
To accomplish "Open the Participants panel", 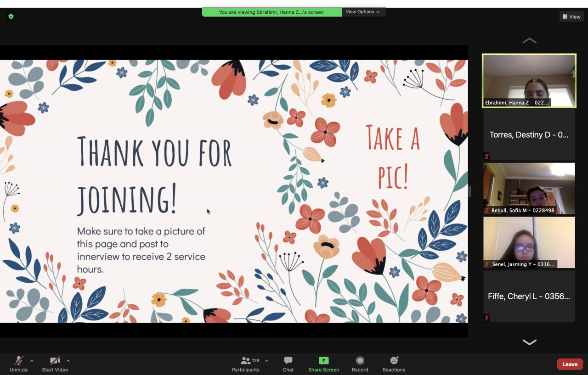I will [x=246, y=361].
